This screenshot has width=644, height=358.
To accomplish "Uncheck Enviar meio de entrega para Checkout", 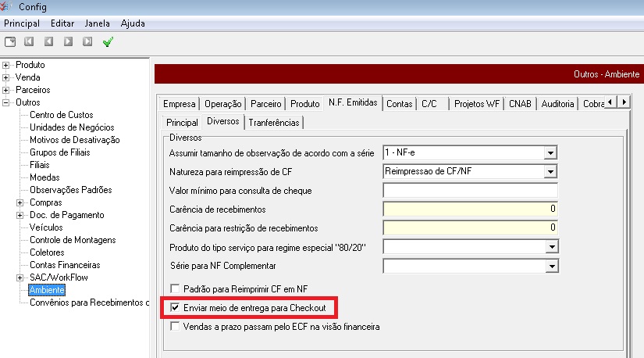I will 175,308.
